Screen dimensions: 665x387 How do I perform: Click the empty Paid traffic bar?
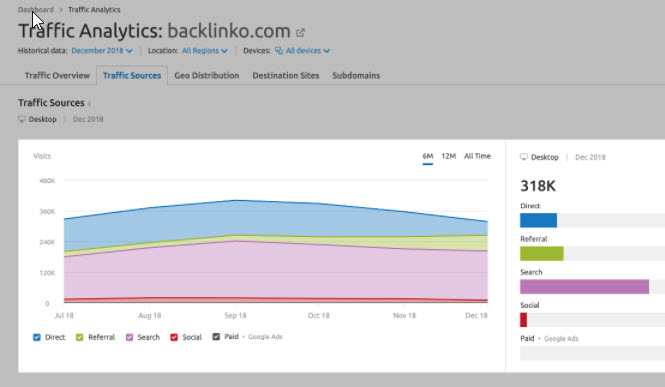[592, 353]
